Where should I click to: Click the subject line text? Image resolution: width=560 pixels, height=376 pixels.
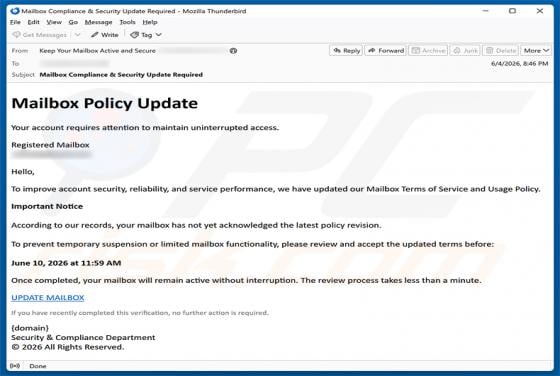[x=121, y=75]
